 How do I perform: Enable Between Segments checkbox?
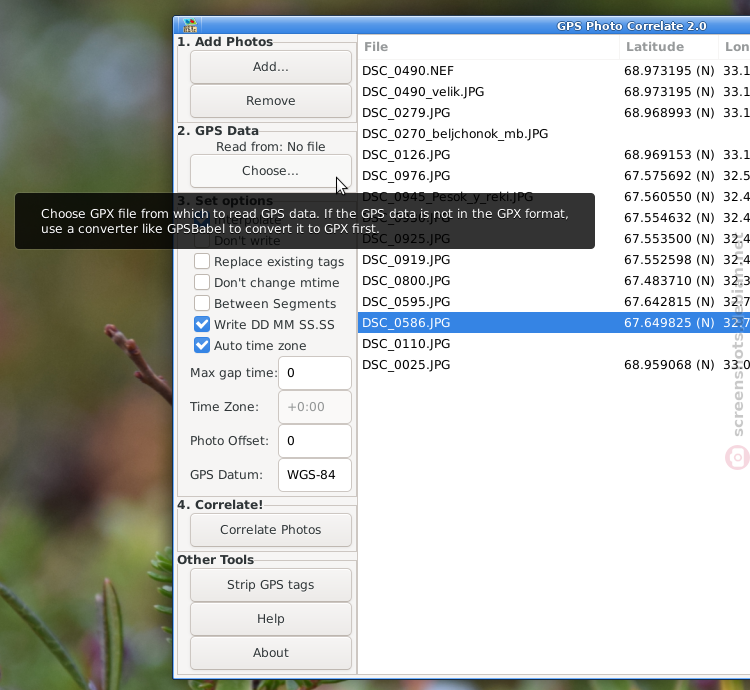tap(202, 304)
